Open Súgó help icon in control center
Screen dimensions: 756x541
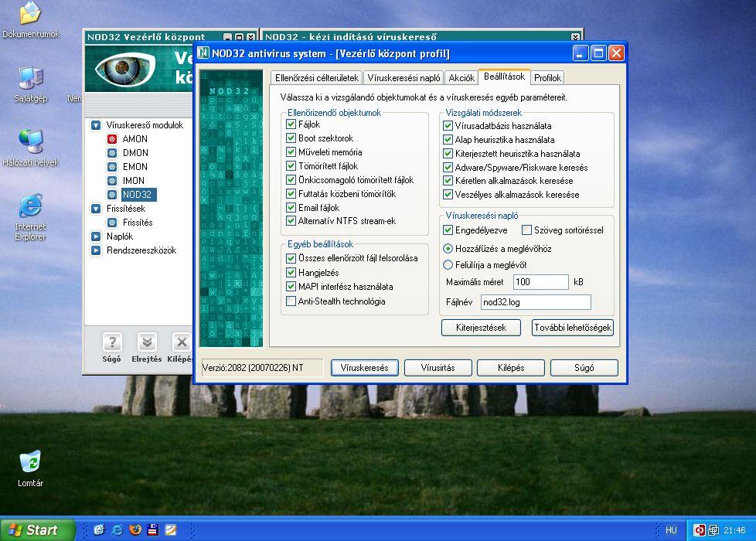click(x=112, y=342)
